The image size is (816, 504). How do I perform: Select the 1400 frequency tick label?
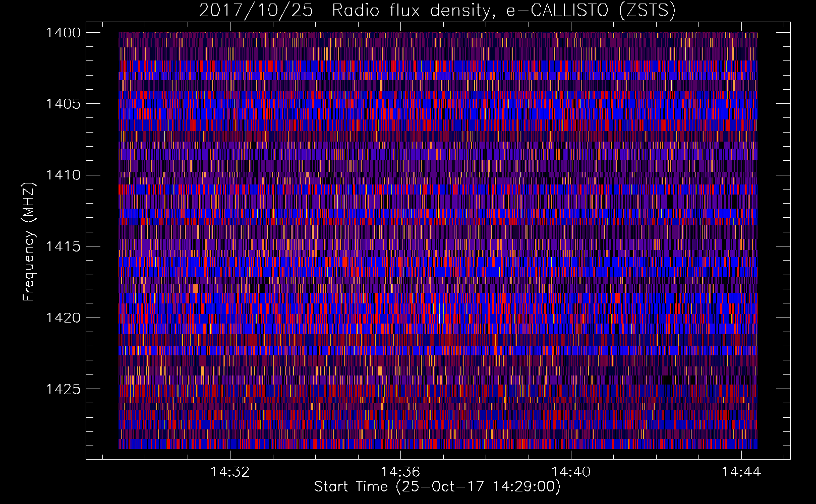(63, 33)
